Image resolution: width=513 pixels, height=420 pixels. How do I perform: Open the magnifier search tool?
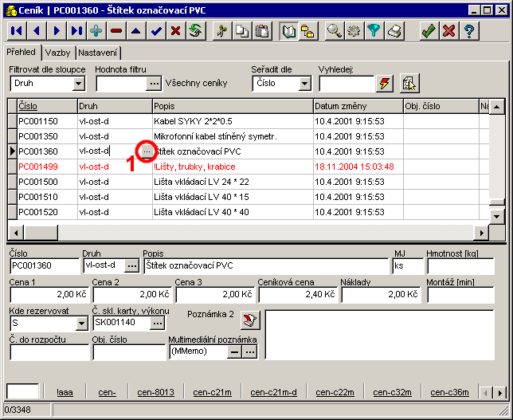pos(334,31)
